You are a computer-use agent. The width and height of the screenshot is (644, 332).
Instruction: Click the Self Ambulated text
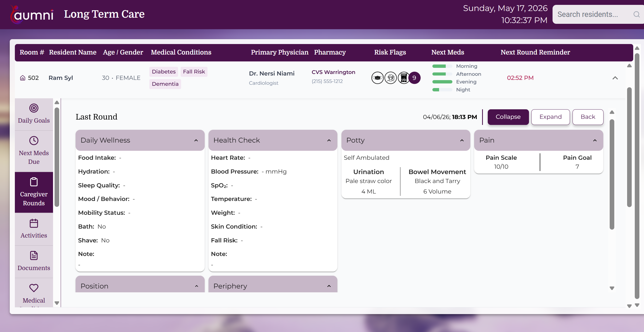[366, 158]
